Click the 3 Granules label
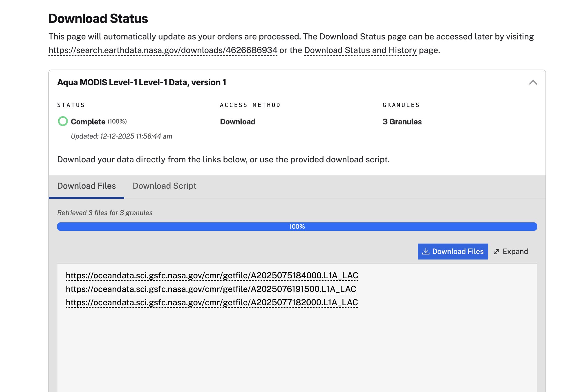This screenshot has height=392, width=567. (402, 121)
